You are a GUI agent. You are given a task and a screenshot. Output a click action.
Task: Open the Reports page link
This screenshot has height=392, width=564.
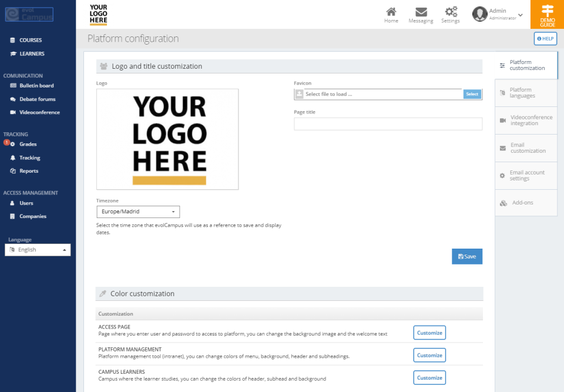29,171
